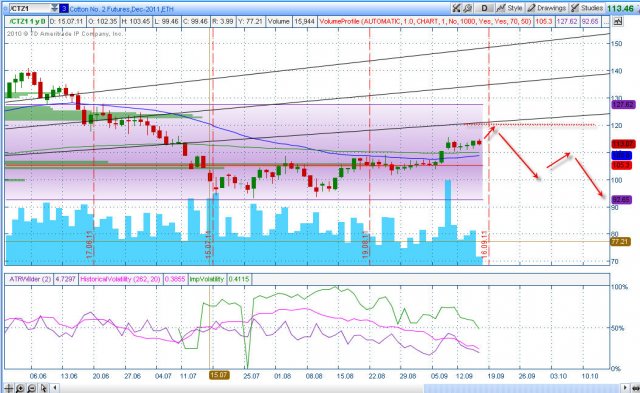
Task: Click the small chart icon below Studies
Action: pyautogui.click(x=618, y=21)
